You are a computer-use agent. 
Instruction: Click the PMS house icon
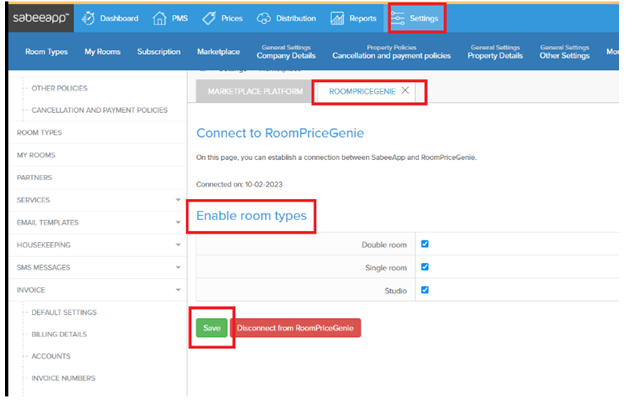[160, 18]
